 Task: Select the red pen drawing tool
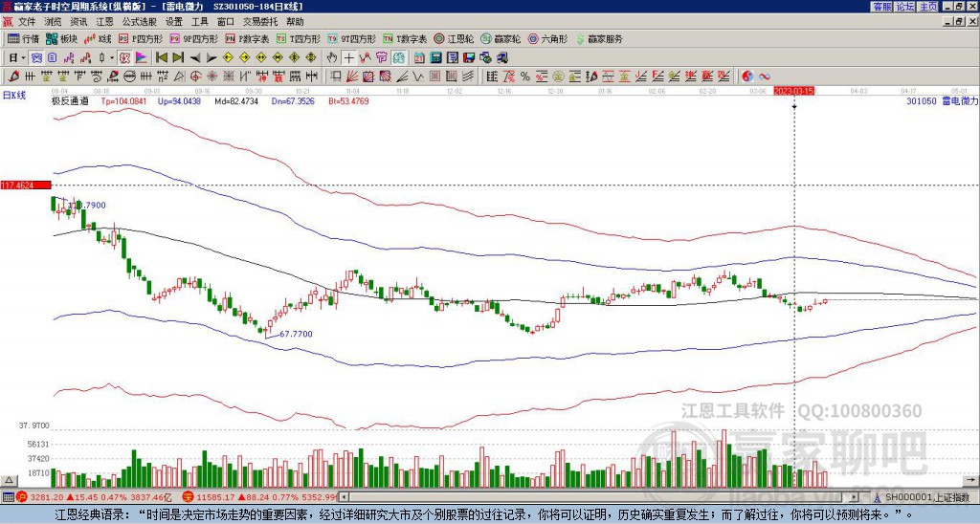coord(13,76)
